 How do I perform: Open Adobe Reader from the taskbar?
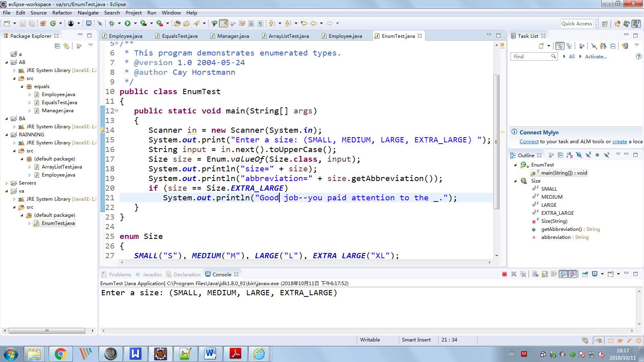pos(235,354)
